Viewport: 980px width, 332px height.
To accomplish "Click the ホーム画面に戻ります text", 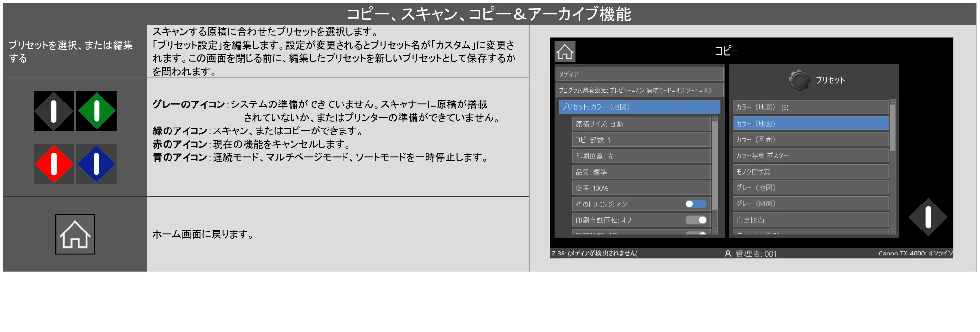I will pos(203,234).
